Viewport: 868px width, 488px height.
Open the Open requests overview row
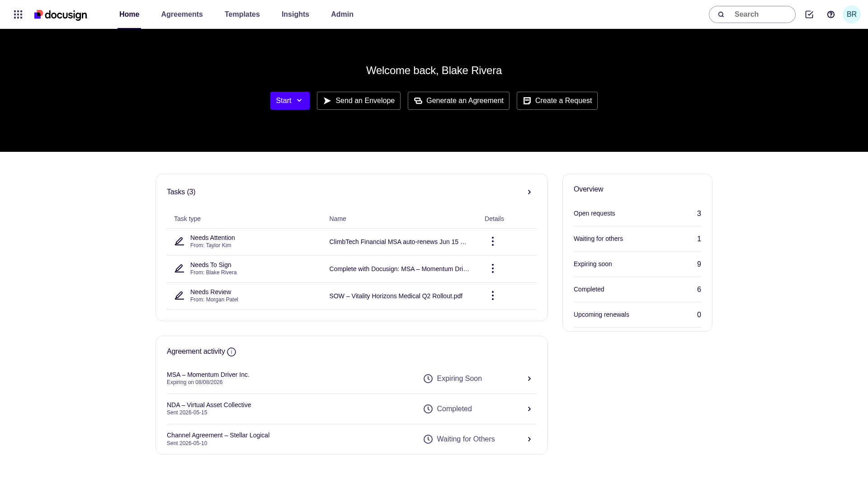tap(637, 214)
